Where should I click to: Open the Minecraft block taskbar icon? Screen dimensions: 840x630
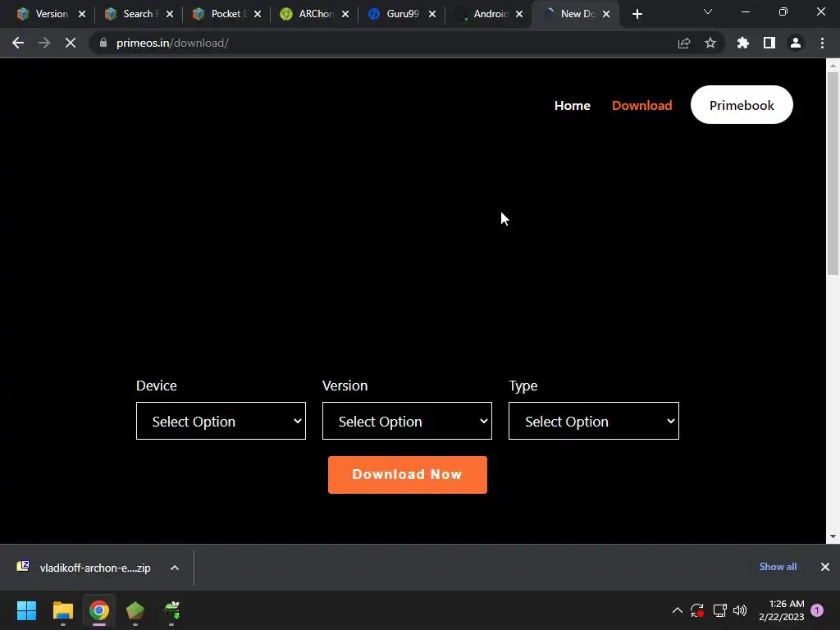(x=135, y=610)
